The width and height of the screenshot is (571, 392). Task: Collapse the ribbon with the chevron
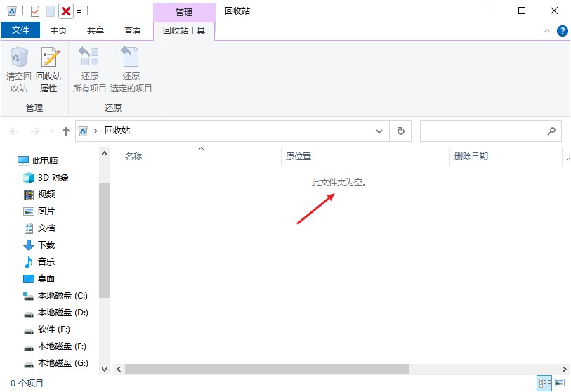(547, 31)
